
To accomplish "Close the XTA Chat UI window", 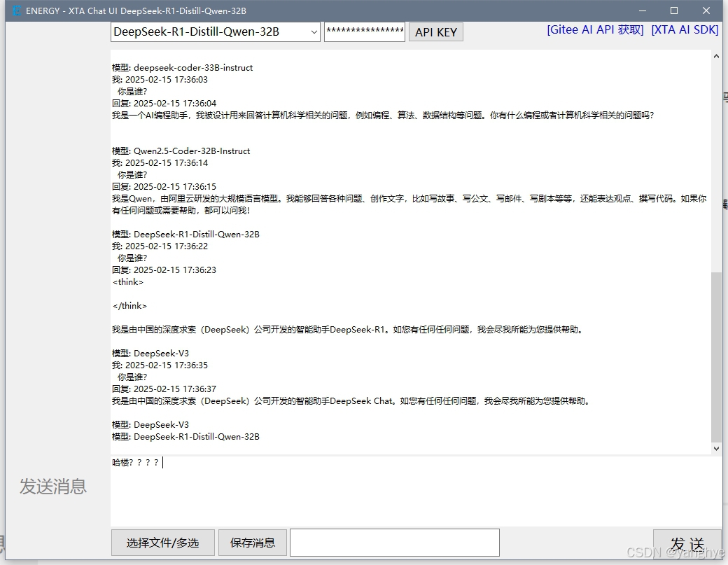I will [706, 11].
